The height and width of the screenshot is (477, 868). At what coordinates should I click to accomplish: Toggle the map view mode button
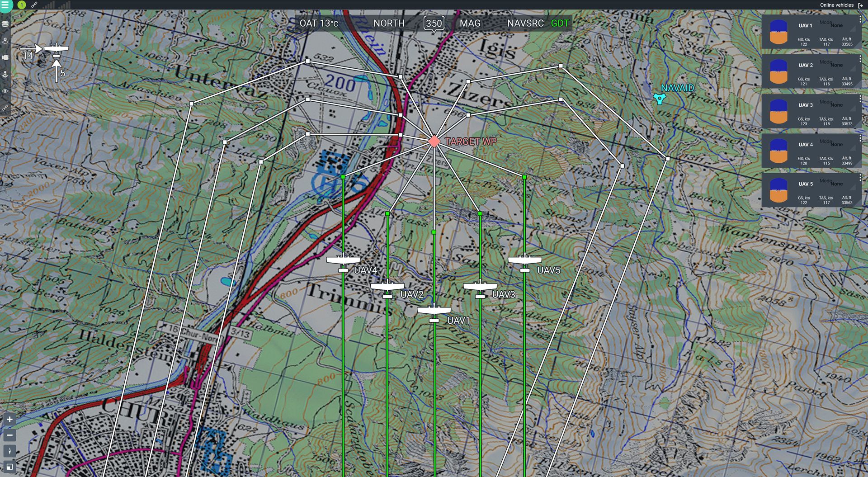point(9,467)
